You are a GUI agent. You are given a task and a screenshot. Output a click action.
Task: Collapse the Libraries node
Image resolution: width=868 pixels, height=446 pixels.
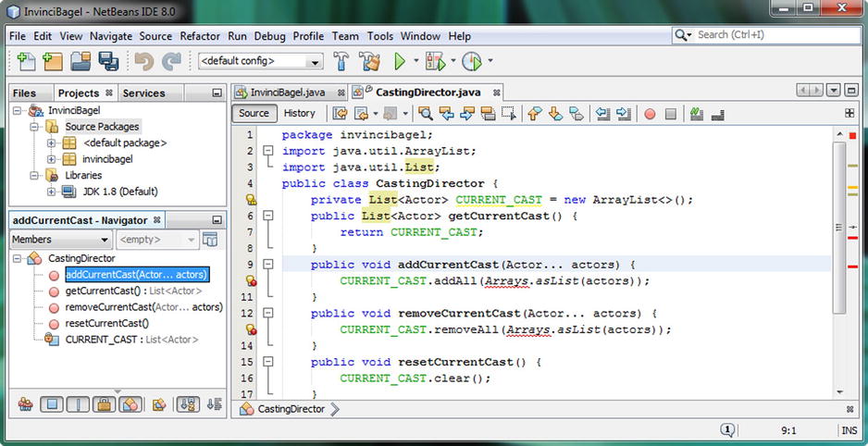point(33,176)
